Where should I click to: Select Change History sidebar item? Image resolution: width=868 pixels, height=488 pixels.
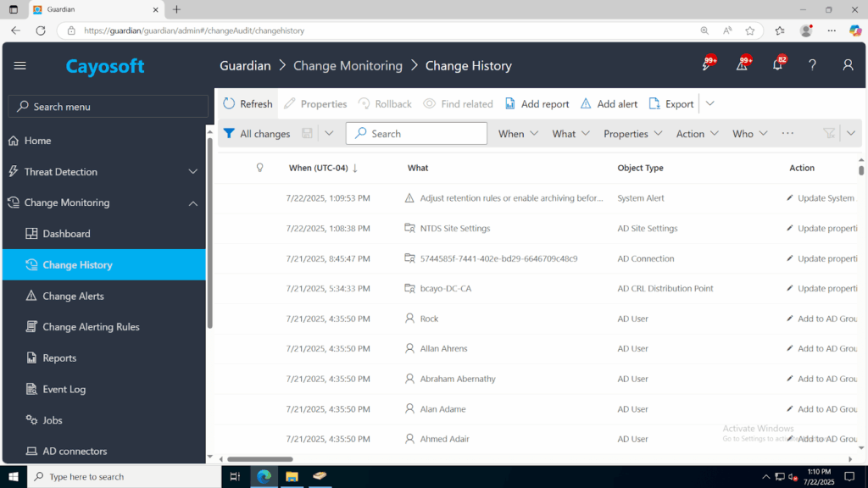pos(104,264)
